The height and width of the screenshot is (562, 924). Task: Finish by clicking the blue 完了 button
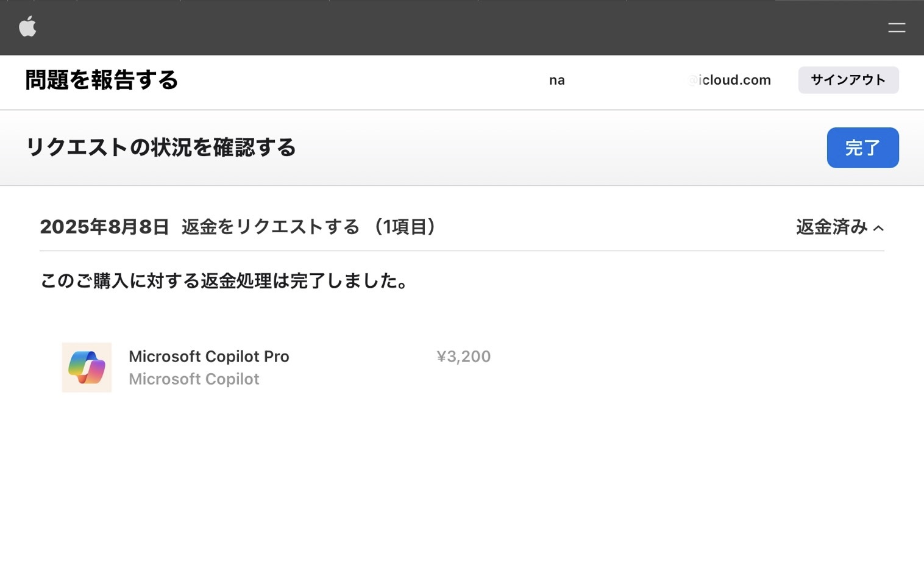tap(862, 148)
